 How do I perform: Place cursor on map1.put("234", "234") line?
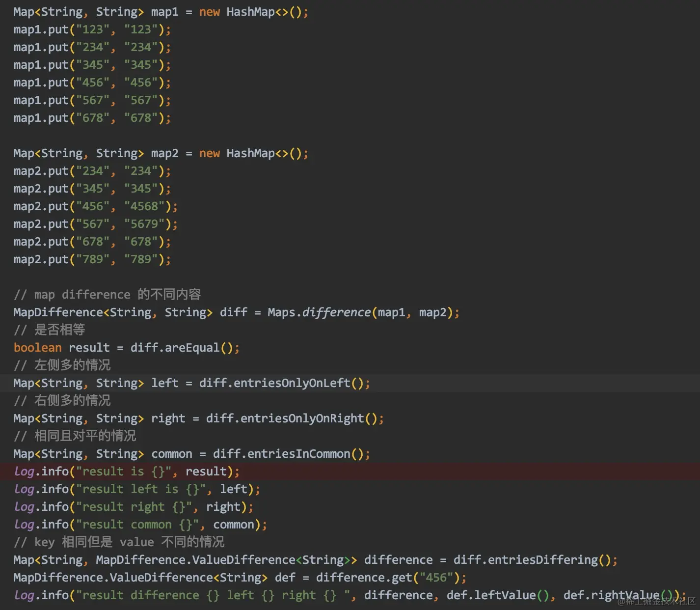click(92, 47)
